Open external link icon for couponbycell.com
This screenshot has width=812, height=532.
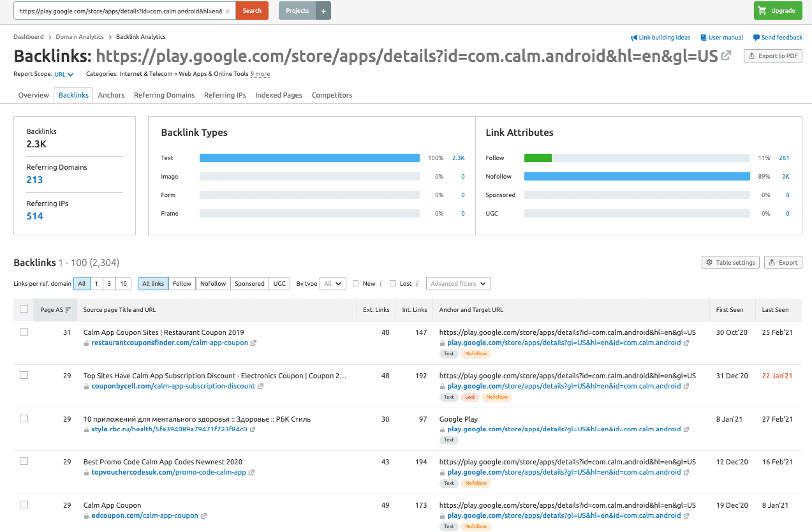260,386
